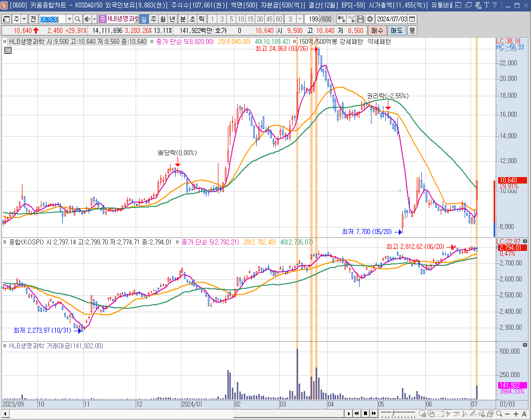Toggle the KOSPI 종가 단순 legend checkbox
This screenshot has height=420, width=531.
pos(177,242)
